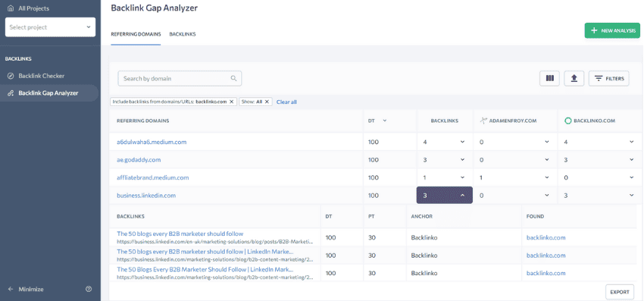Open the ae.godaddy.com domain link

(139, 159)
